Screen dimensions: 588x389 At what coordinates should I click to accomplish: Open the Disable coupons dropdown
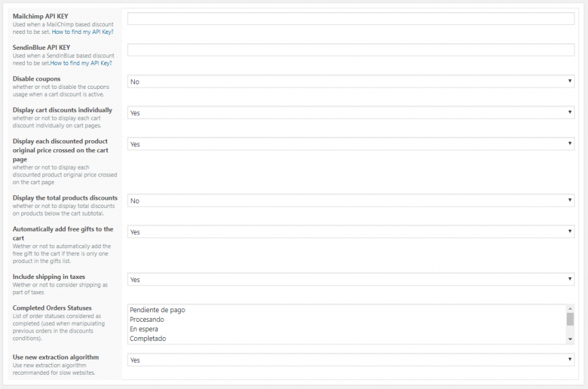350,81
